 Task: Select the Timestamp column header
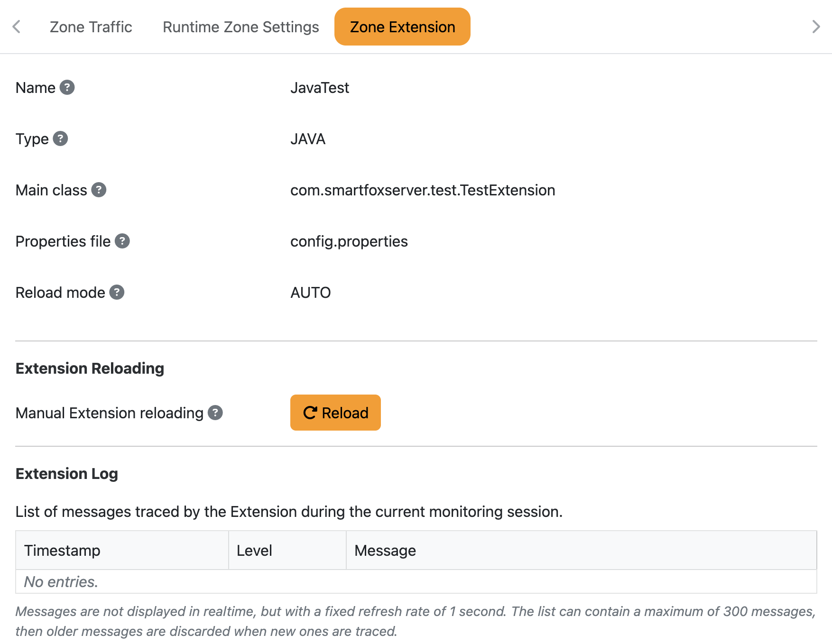[x=62, y=550]
